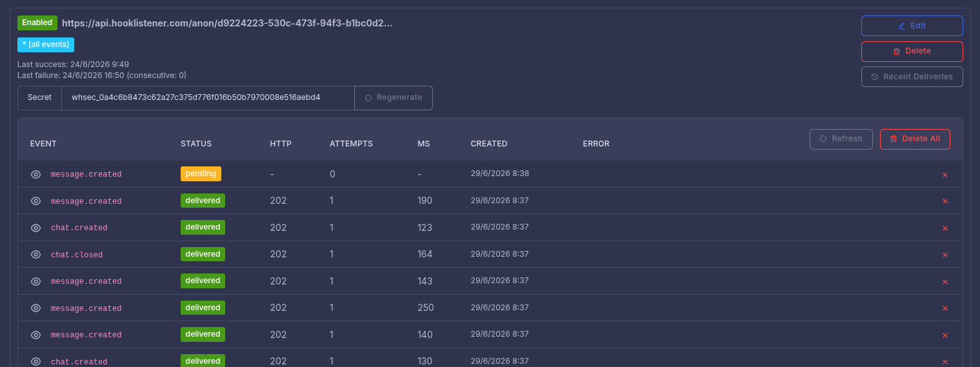Image resolution: width=980 pixels, height=367 pixels.
Task: Click the 164 ms value
Action: click(x=425, y=255)
